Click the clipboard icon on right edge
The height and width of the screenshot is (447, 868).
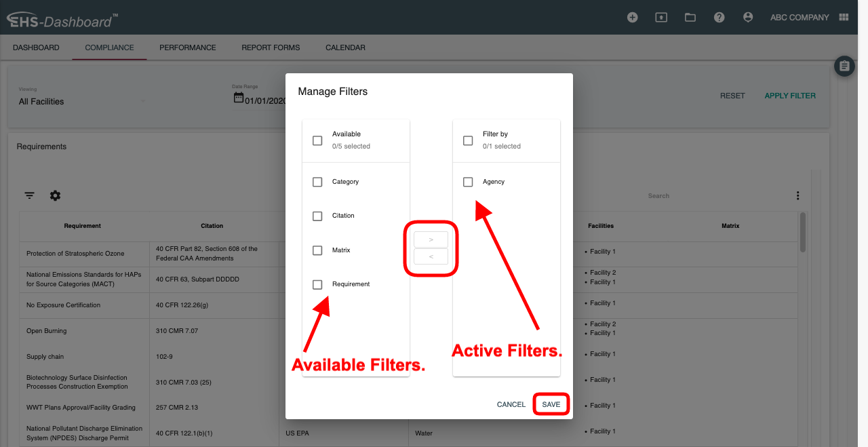coord(844,66)
